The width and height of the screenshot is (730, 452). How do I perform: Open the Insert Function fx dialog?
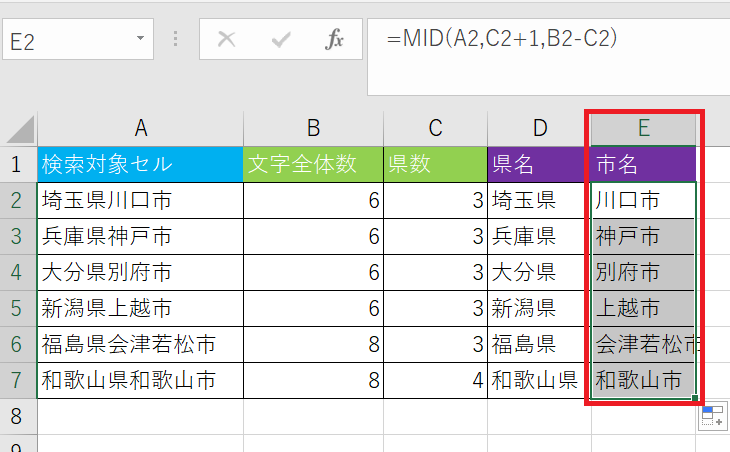(334, 39)
